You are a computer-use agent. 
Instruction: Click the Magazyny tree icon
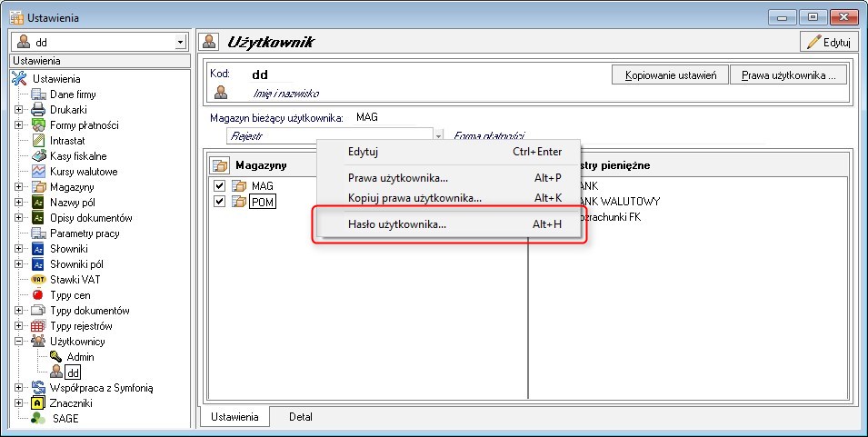click(38, 187)
